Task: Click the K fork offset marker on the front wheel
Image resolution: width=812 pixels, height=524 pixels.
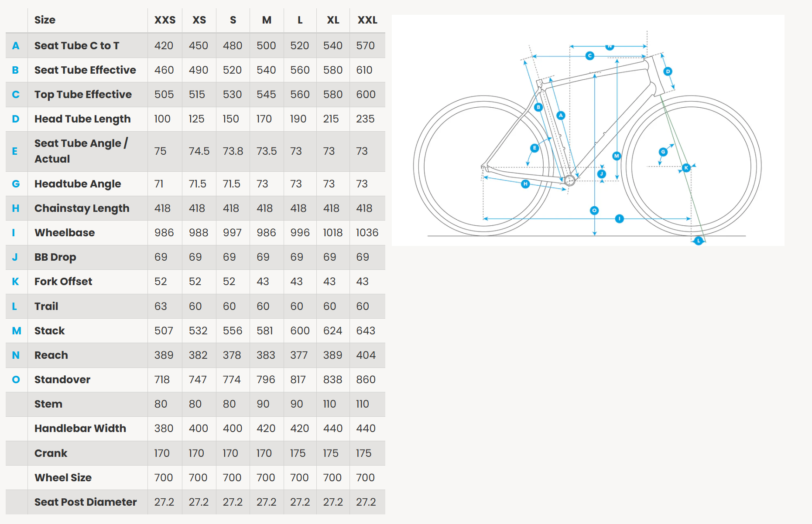Action: (686, 168)
